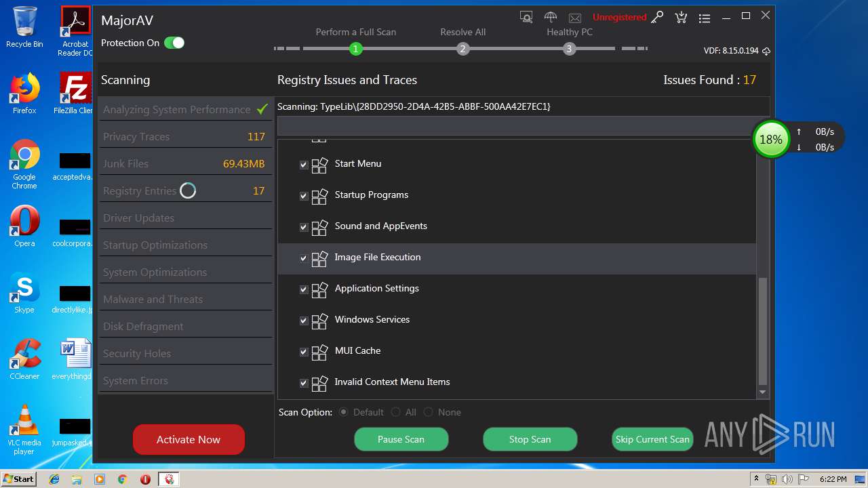Viewport: 868px width, 488px height.
Task: Click the Windows Services category icon
Action: click(x=319, y=321)
